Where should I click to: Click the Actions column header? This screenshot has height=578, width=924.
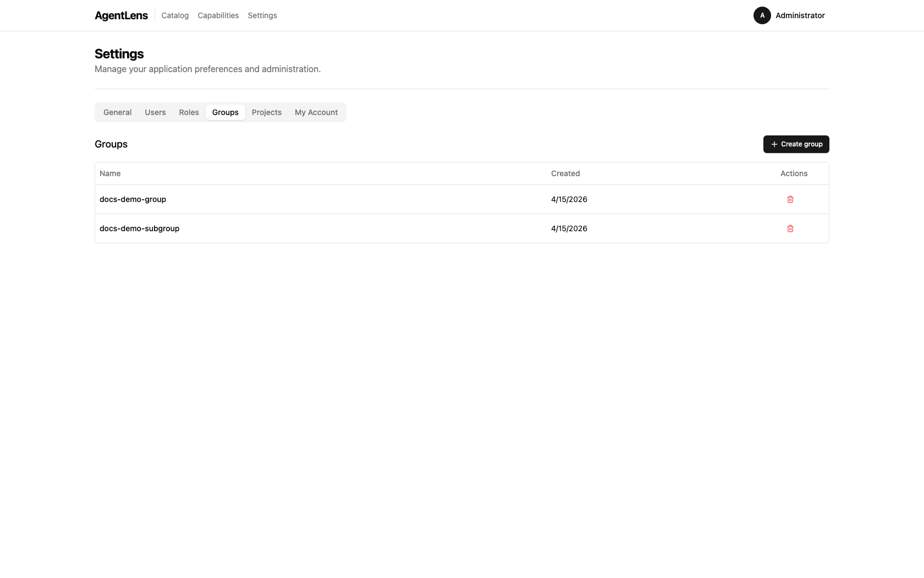(794, 173)
